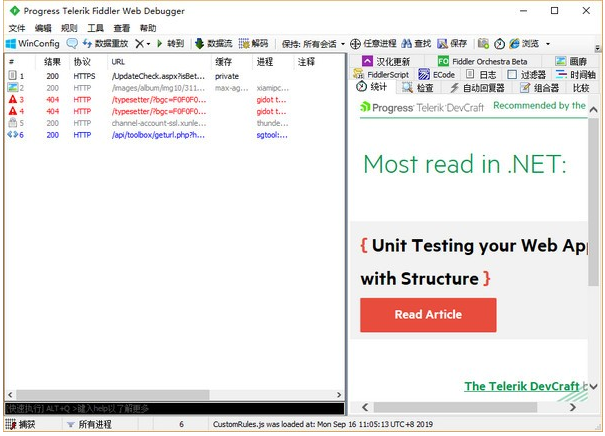Switch to the 组合器 tab
Screen dimensions: 605x436
[x=539, y=88]
